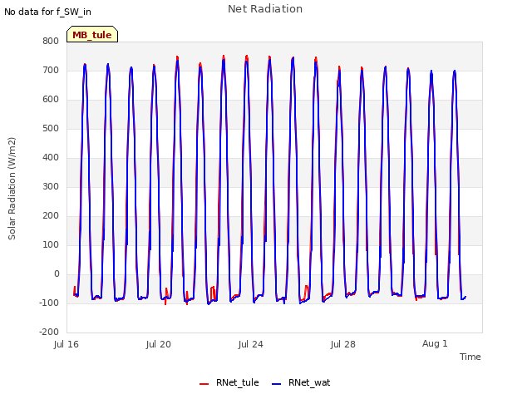Click the 0 y-axis tick label
This screenshot has width=532, height=399.
click(57, 273)
